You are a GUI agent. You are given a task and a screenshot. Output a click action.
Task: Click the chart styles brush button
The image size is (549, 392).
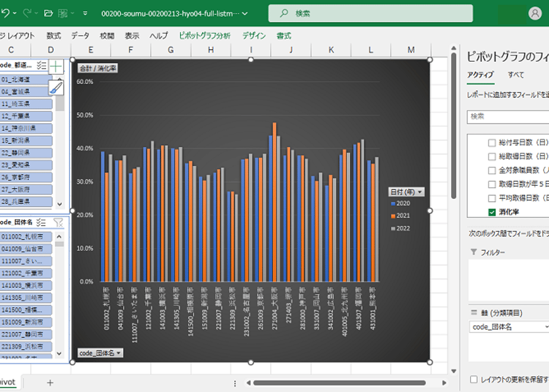56,87
